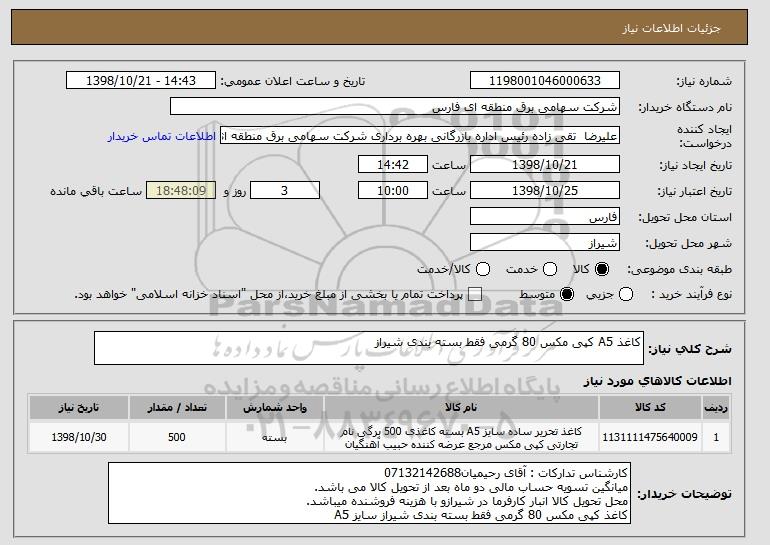Screen dimensions: 770x545
Task: Select the متوسط purchase type radio
Action: [x=567, y=295]
